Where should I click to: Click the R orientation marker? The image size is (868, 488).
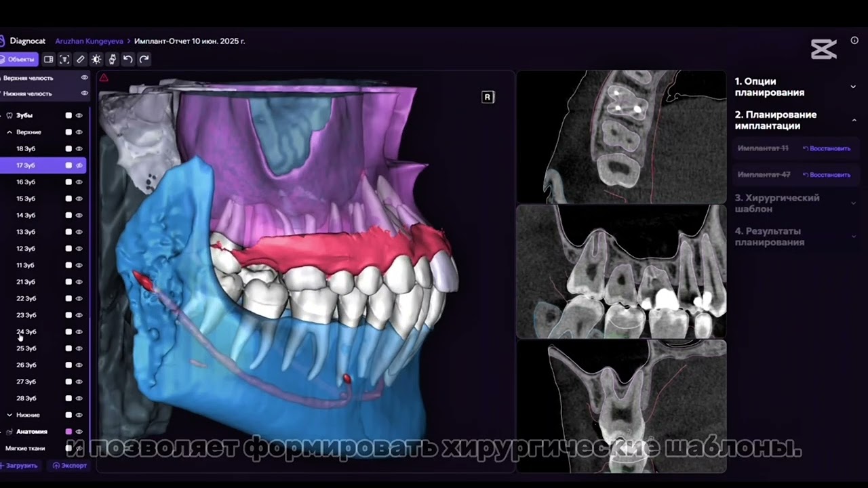(x=488, y=97)
